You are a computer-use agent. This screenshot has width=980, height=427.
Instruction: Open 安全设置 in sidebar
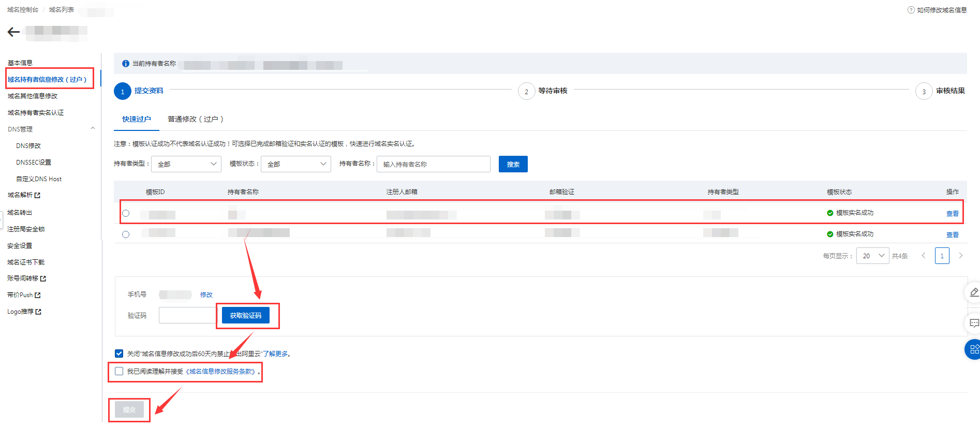[x=20, y=245]
